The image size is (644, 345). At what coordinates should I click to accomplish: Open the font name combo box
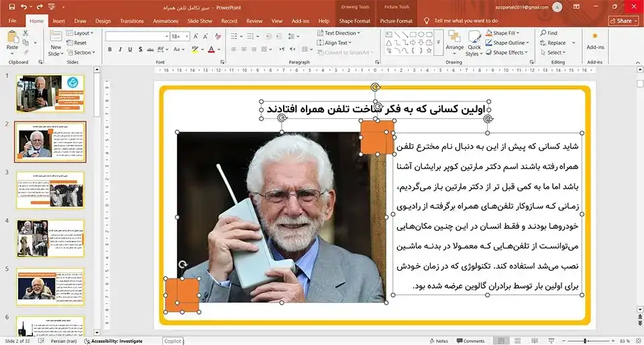pos(137,36)
